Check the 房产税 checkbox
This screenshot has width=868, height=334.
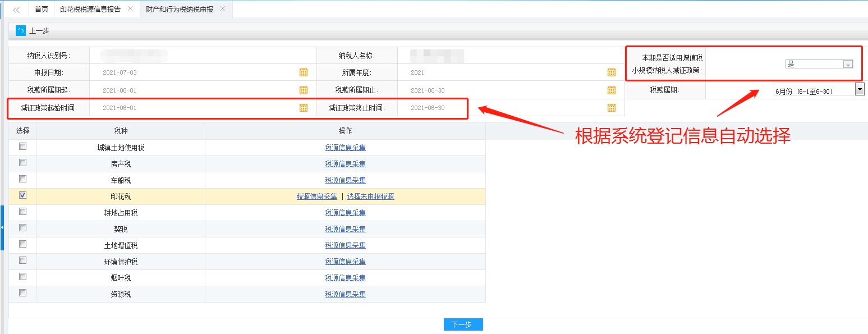tap(23, 163)
